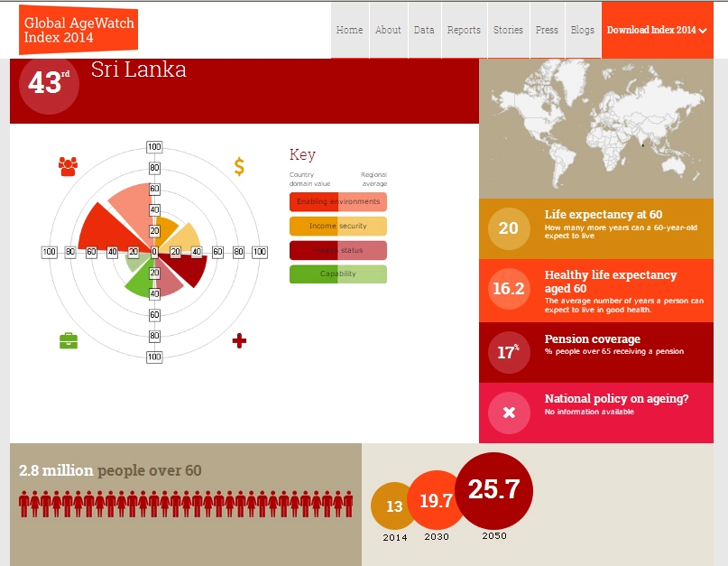Select the Enabling environments key swatch
The height and width of the screenshot is (566, 728).
click(337, 201)
